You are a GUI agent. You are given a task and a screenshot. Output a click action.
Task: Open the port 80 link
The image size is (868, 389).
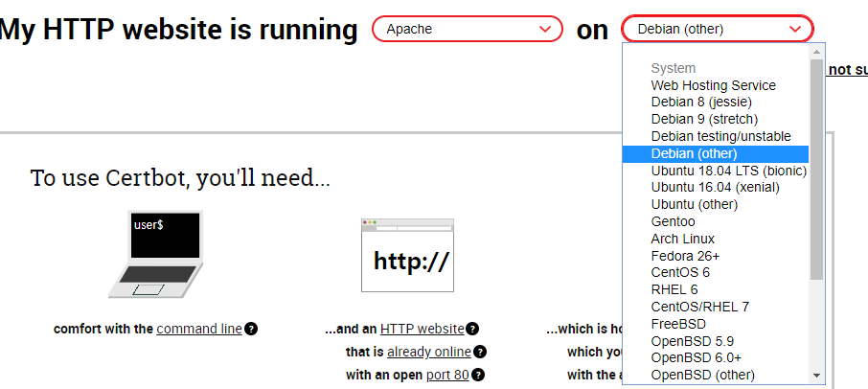coord(447,376)
